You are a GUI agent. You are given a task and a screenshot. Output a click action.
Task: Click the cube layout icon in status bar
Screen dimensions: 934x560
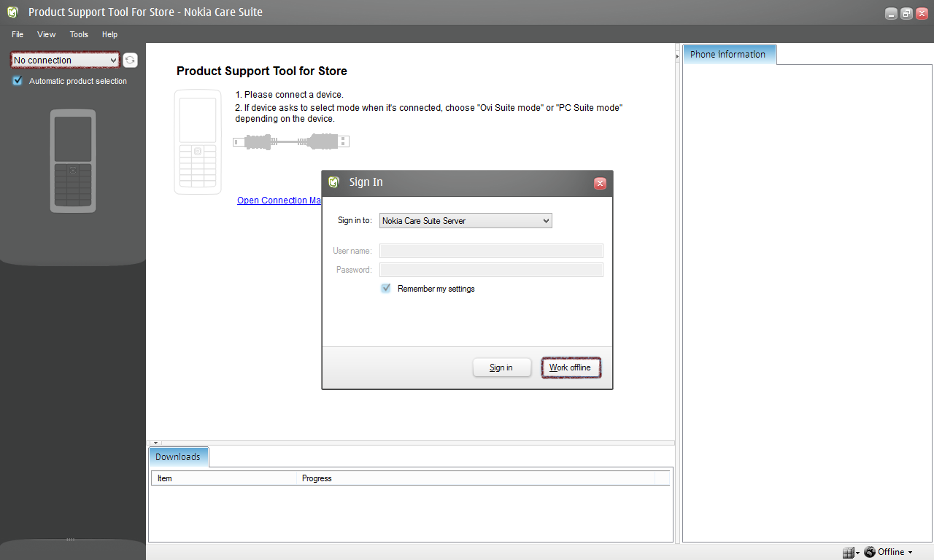(847, 553)
